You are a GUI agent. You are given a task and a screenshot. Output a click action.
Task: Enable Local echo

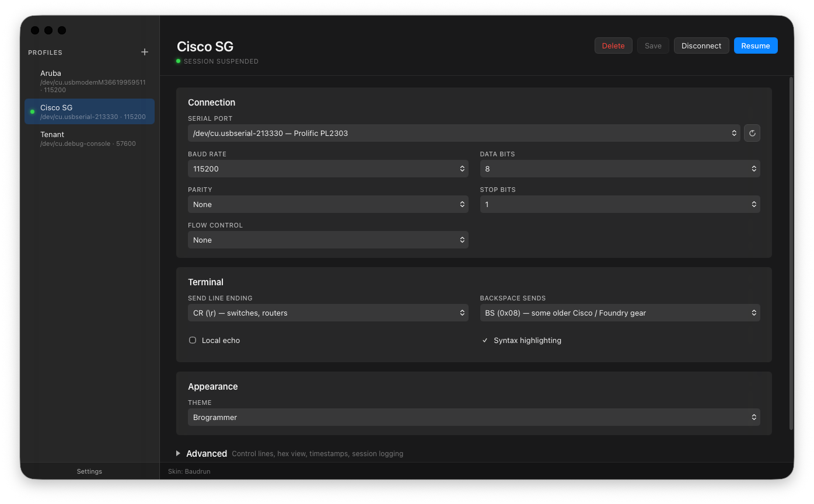(193, 340)
